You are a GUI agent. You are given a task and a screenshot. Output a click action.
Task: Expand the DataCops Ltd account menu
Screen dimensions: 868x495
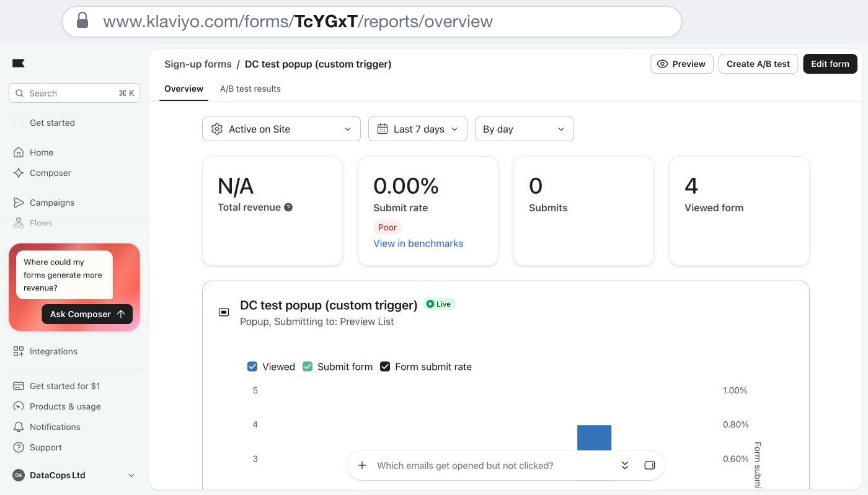pos(74,475)
